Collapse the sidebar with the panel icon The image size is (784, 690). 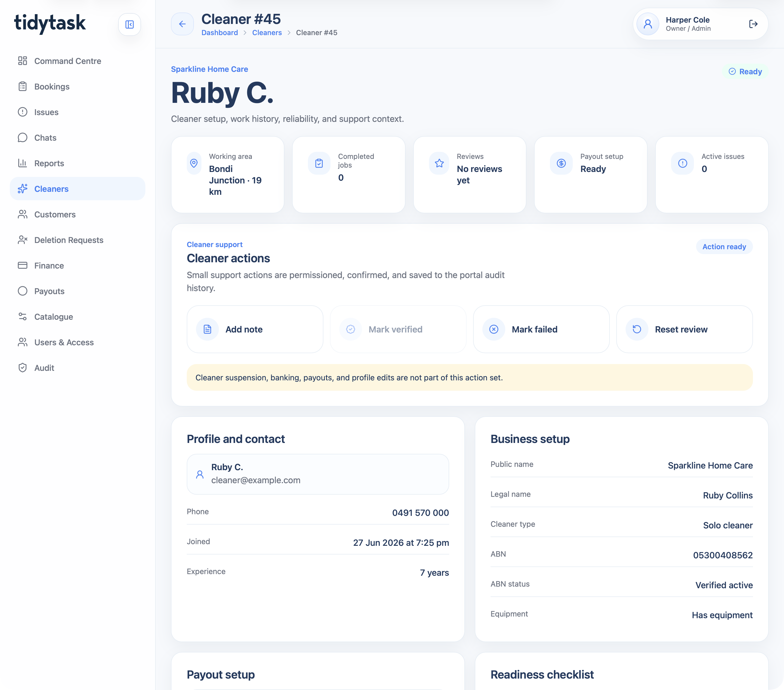click(130, 24)
